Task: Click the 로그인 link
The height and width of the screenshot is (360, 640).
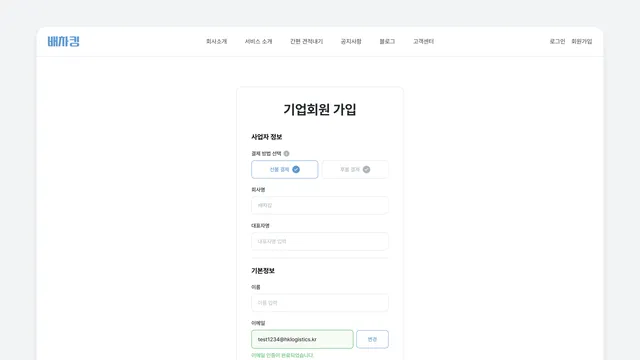Action: pyautogui.click(x=557, y=41)
